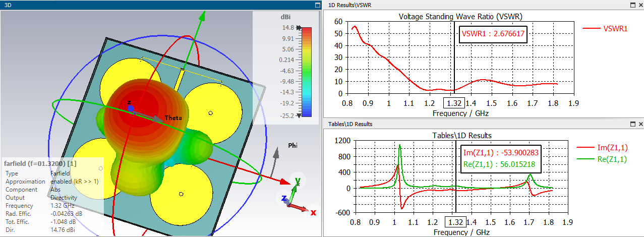Click the Frequency / GHz axis label of Tables plot
This screenshot has width=644, height=237.
tap(462, 232)
